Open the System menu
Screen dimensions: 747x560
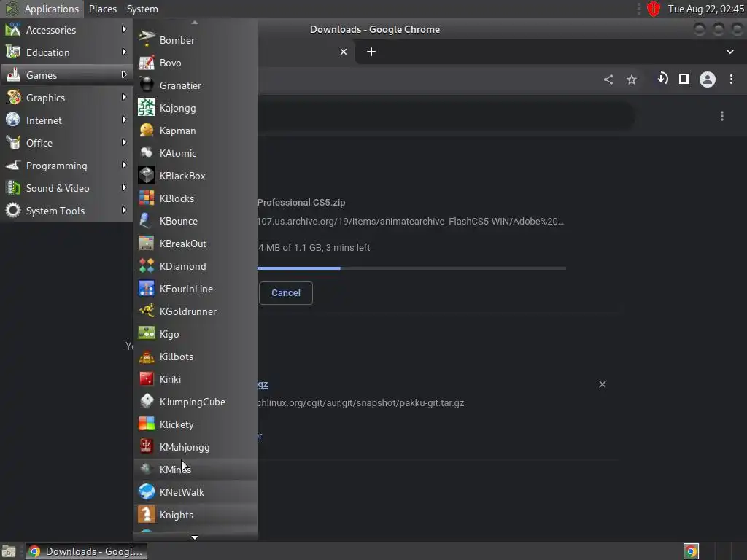click(x=142, y=9)
